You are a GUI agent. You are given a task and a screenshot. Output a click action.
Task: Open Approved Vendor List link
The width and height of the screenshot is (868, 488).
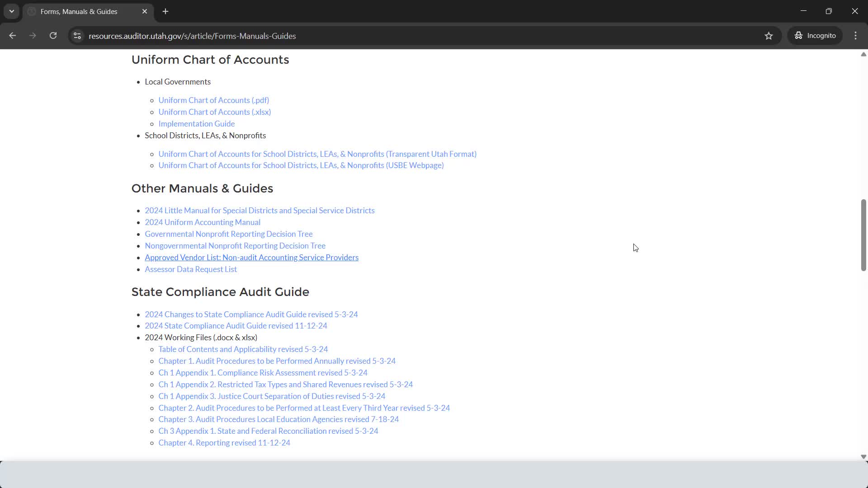[x=251, y=257]
